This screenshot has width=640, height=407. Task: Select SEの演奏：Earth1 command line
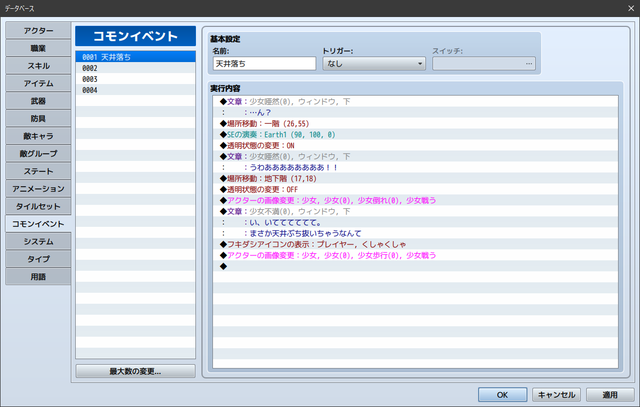tap(415, 134)
